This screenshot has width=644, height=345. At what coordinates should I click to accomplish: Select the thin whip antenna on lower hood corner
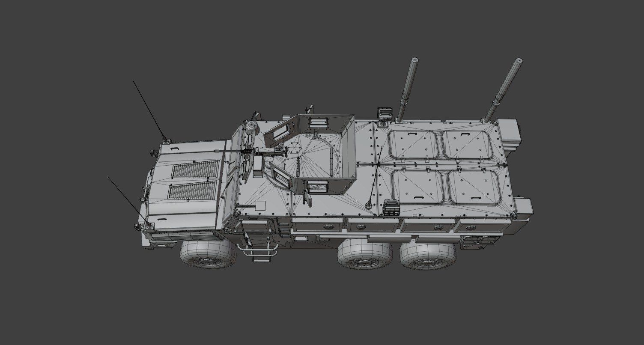pos(128,200)
